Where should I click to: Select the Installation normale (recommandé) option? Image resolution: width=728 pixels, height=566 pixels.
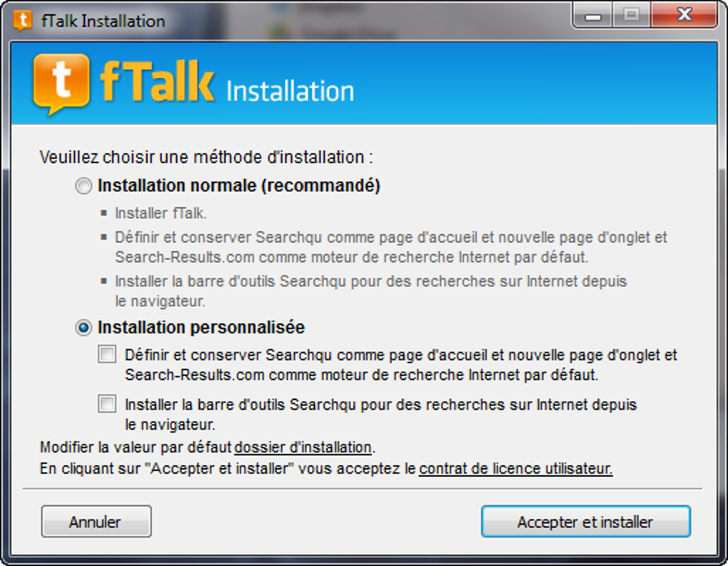pos(83,186)
